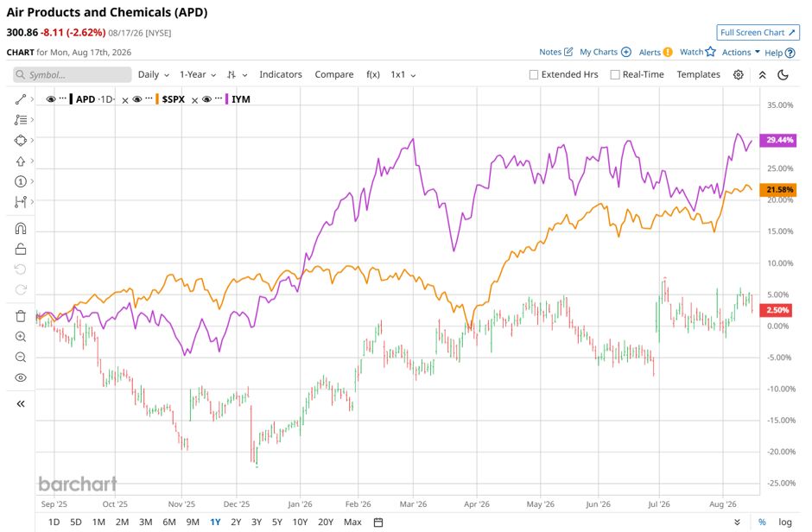The height and width of the screenshot is (532, 812).
Task: Select the measure tool icon
Action: coord(20,202)
